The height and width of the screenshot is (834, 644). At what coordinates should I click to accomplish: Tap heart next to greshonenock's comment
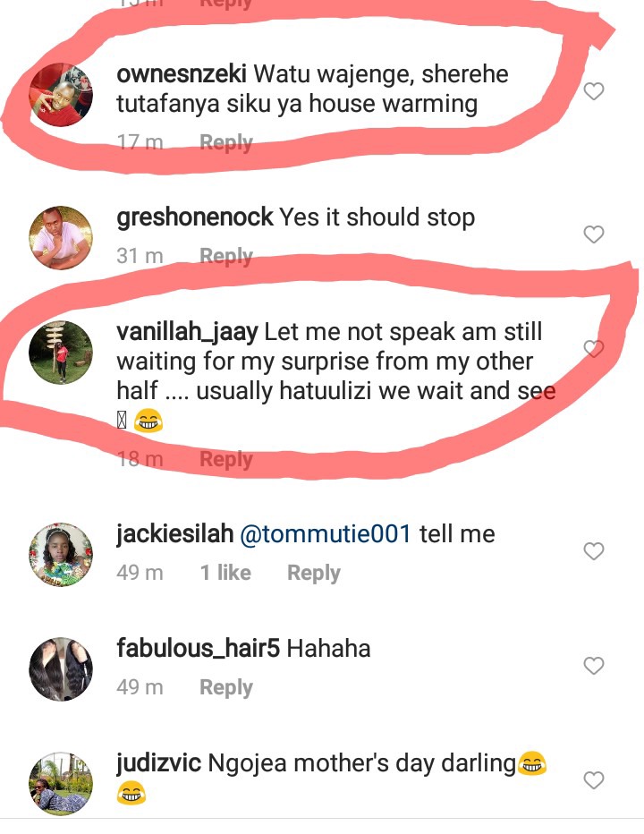(594, 234)
